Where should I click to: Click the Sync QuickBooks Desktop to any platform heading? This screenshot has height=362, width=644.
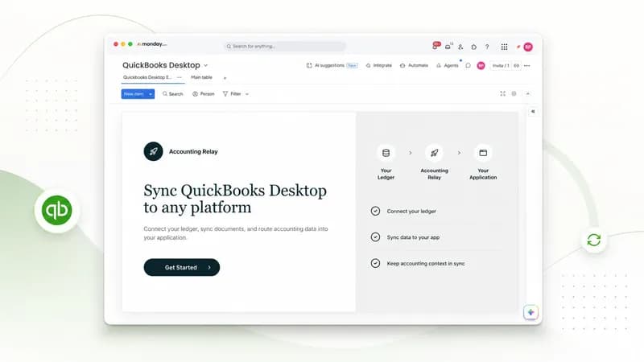[x=235, y=199]
